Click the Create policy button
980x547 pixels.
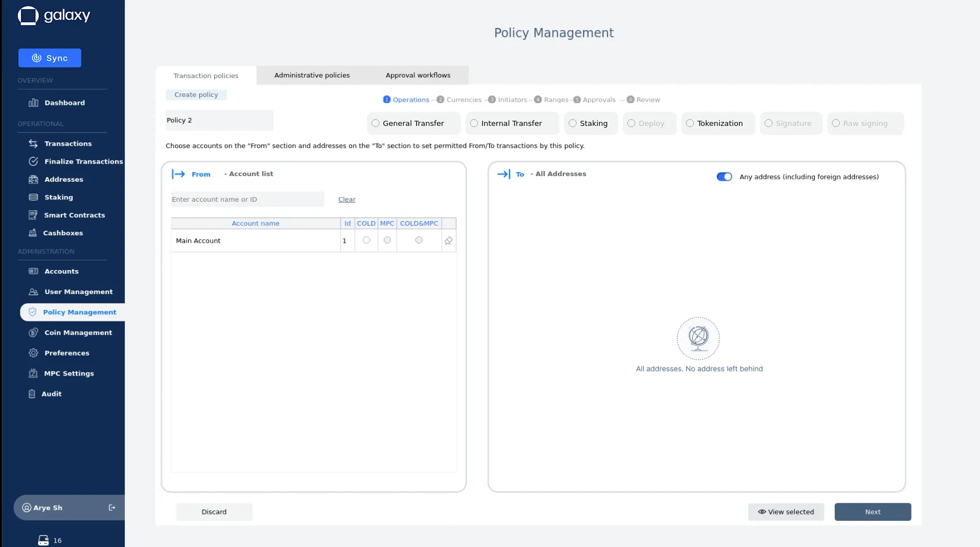click(x=196, y=95)
